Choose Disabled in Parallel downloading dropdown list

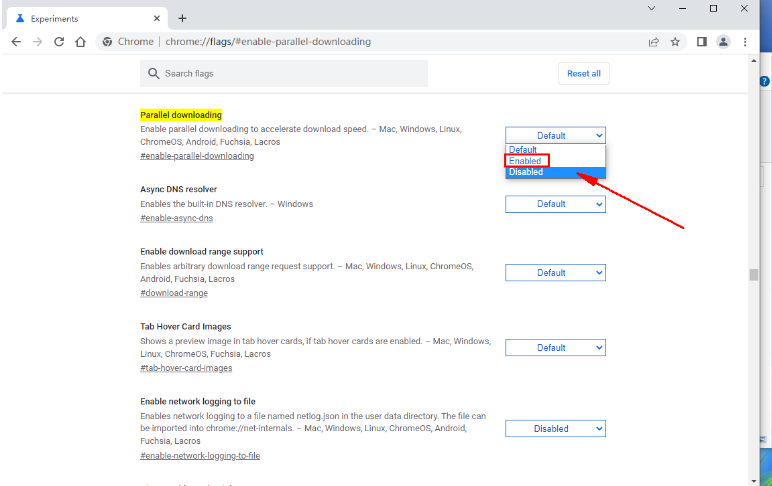[527, 172]
